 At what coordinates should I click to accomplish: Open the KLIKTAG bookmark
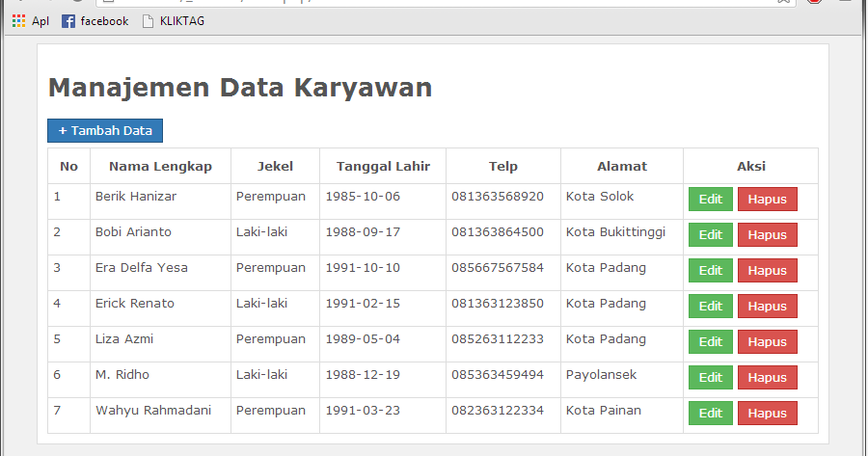coord(174,21)
